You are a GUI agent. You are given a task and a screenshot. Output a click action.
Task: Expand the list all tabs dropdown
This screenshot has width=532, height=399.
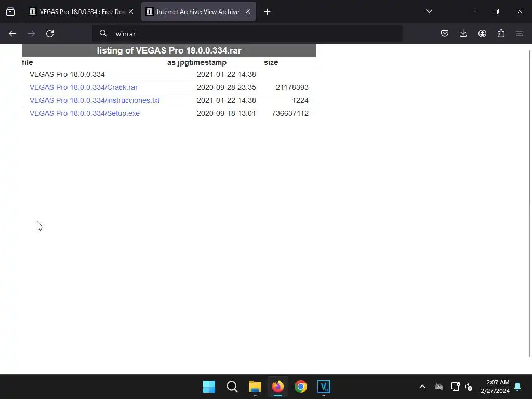[429, 11]
